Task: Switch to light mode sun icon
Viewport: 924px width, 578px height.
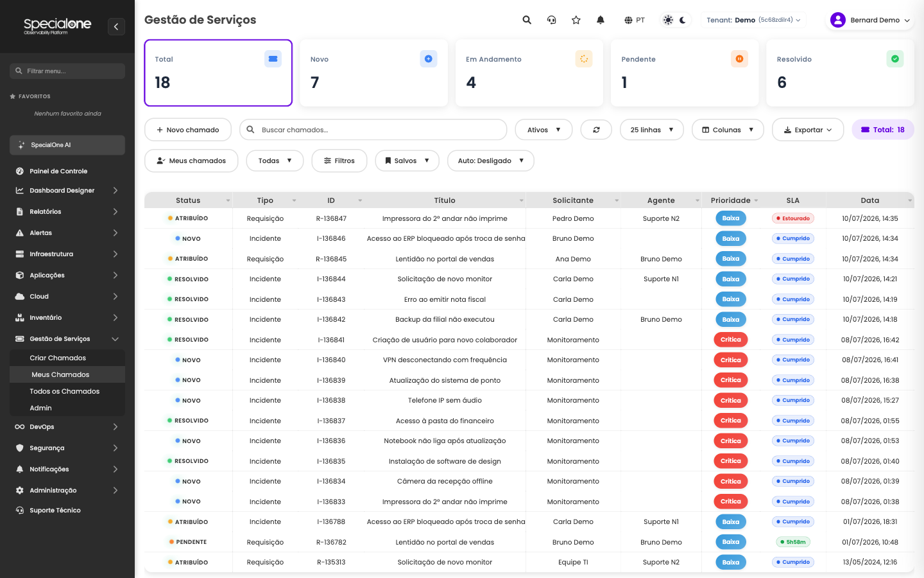Action: (668, 20)
